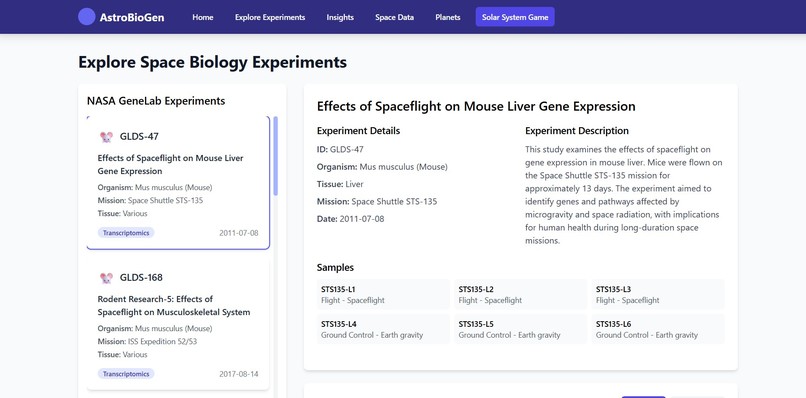The width and height of the screenshot is (806, 398).
Task: Launch the Solar System Game button
Action: 515,17
